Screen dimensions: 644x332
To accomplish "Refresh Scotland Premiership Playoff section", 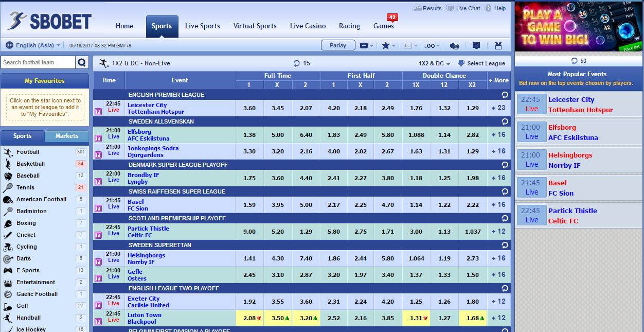I will [505, 218].
